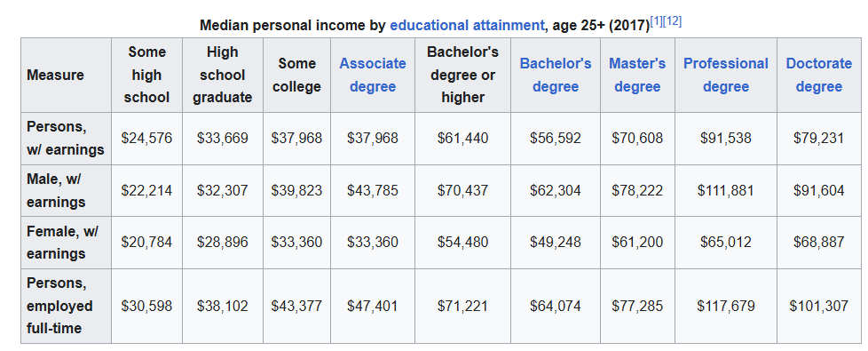
Task: Click the High school graduate header
Action: (223, 75)
